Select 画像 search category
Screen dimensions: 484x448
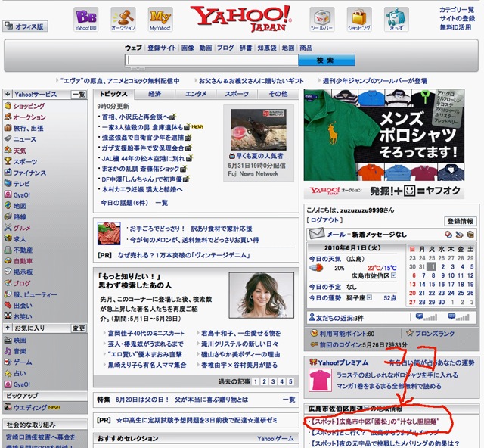tap(188, 48)
